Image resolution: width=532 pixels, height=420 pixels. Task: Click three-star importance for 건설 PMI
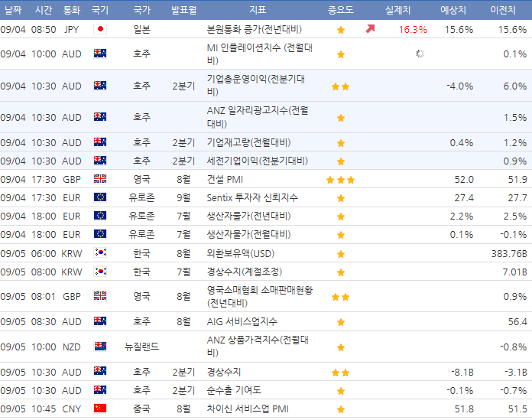coord(341,180)
